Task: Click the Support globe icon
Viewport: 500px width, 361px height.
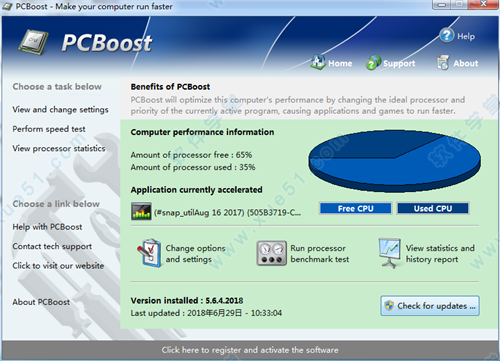Action: 373,63
